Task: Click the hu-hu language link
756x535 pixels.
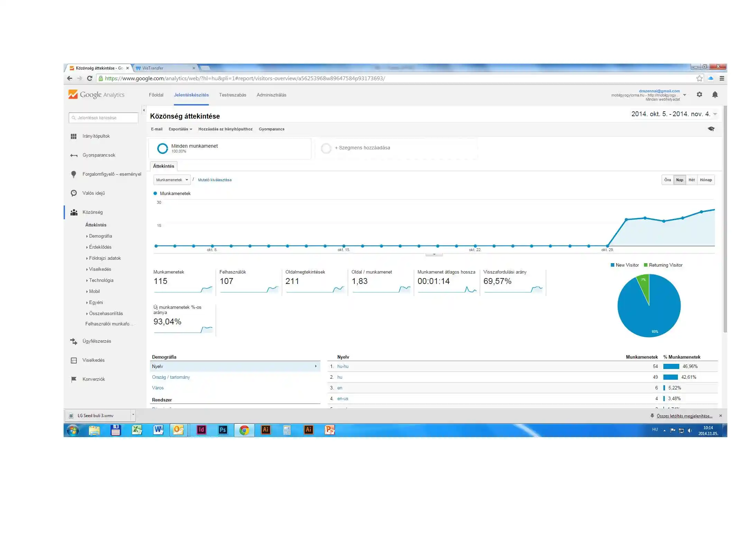Action: 343,366
